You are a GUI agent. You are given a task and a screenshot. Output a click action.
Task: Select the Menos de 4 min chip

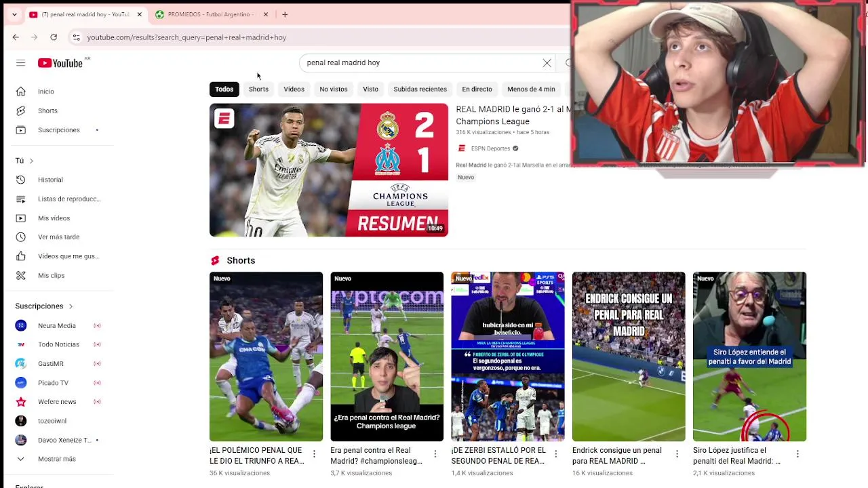[531, 89]
